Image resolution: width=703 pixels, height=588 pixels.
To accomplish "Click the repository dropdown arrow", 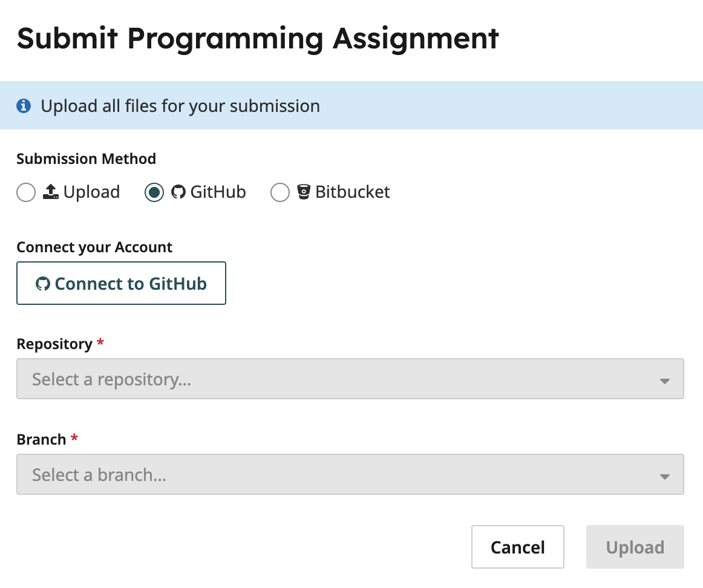I will [664, 381].
